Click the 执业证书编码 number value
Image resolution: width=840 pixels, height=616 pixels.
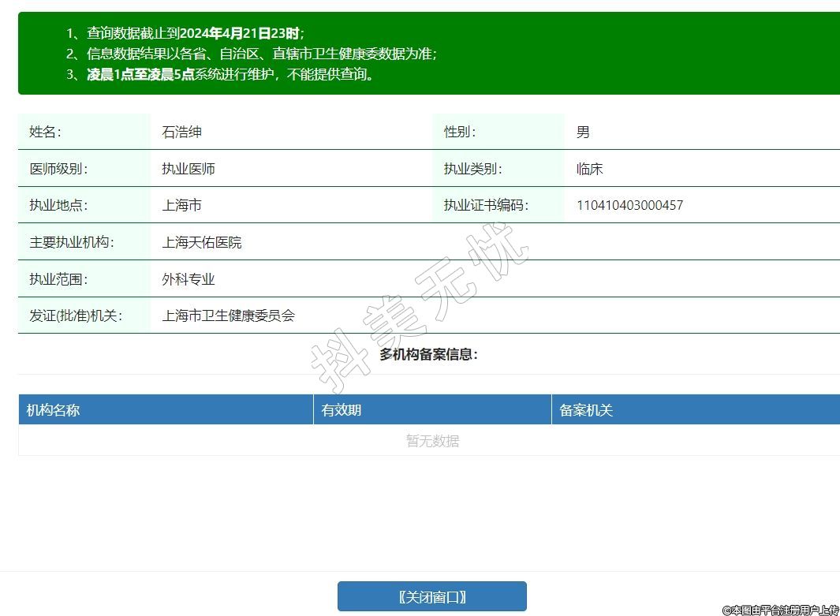point(629,205)
